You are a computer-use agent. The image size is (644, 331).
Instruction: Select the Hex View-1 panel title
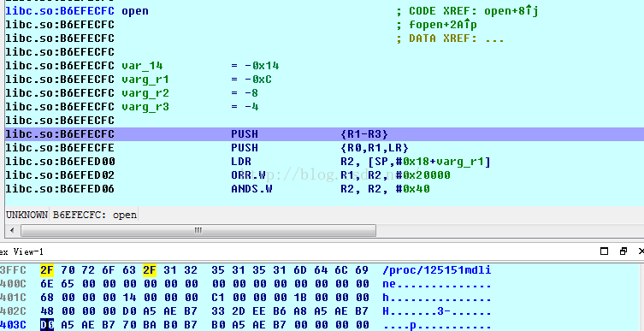(21, 251)
